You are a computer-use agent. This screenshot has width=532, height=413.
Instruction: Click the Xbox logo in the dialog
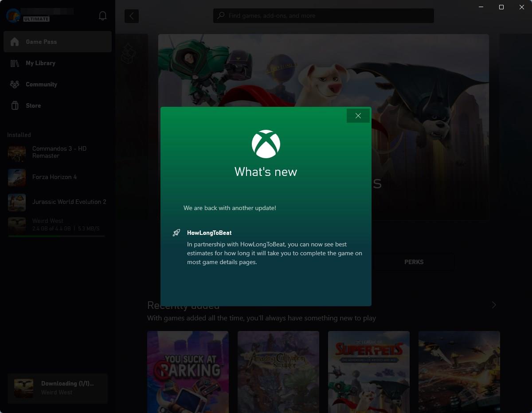[266, 144]
